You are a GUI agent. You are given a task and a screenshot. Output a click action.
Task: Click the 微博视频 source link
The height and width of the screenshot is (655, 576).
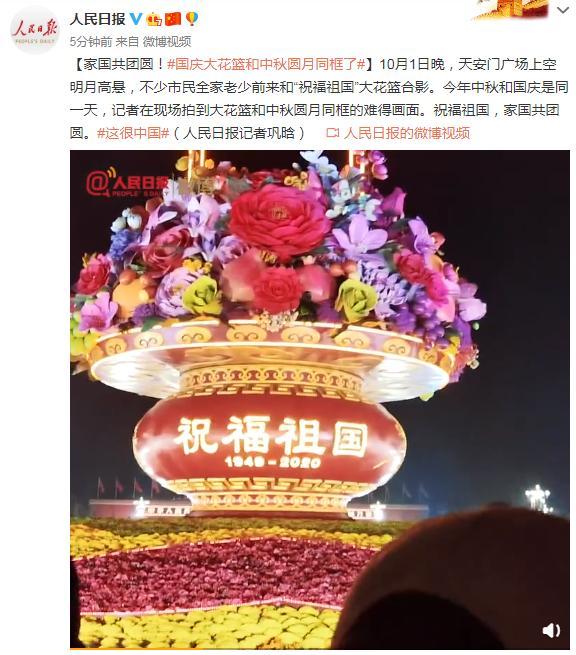coord(167,41)
